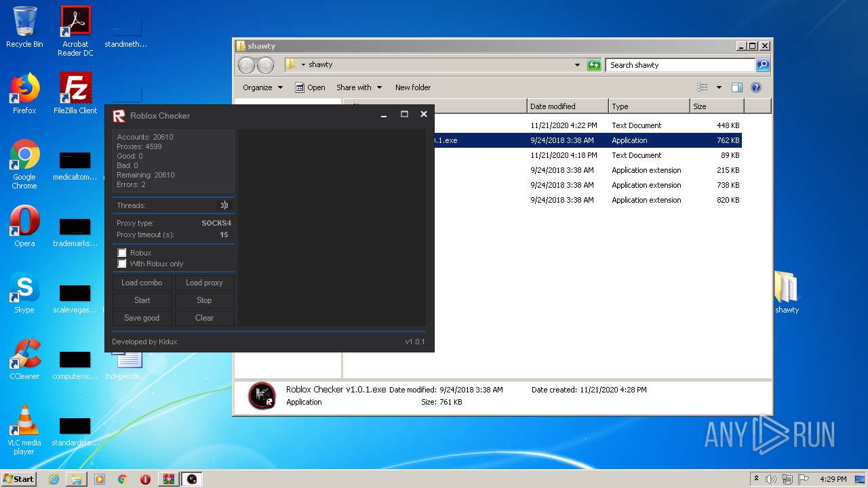Click the search magnifier in Explorer

tap(763, 65)
